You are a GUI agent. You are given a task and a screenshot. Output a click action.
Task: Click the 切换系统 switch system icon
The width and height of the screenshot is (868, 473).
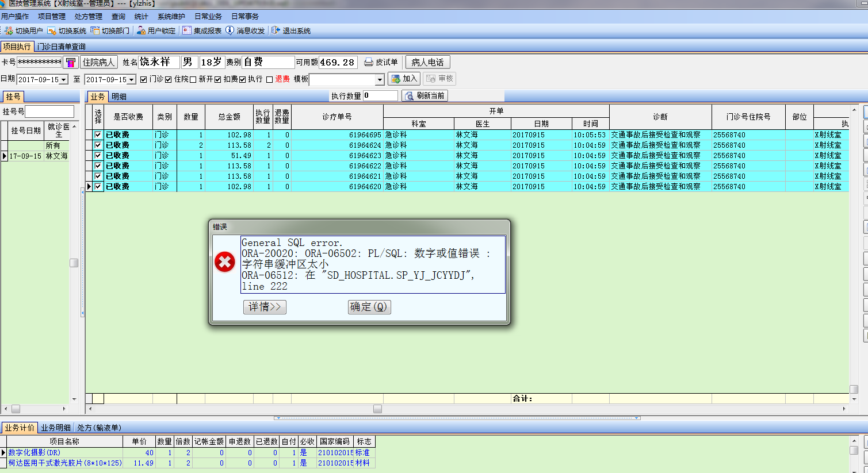tap(52, 30)
